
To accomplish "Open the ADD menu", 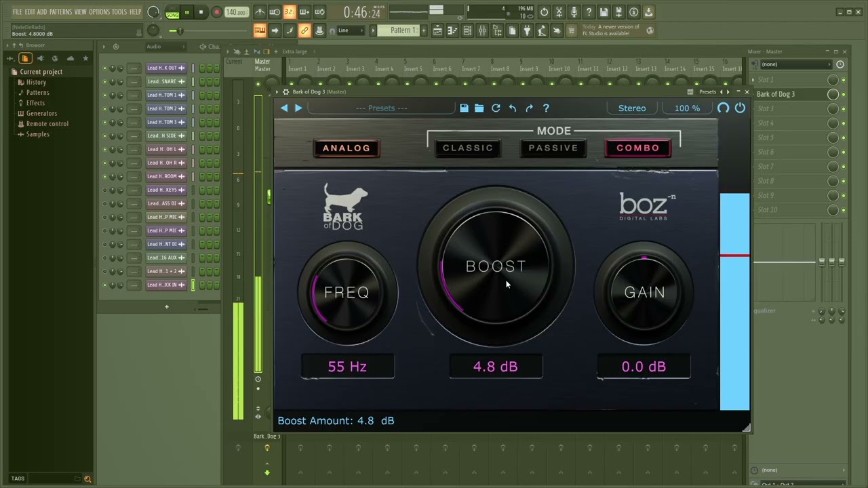I will click(x=42, y=12).
